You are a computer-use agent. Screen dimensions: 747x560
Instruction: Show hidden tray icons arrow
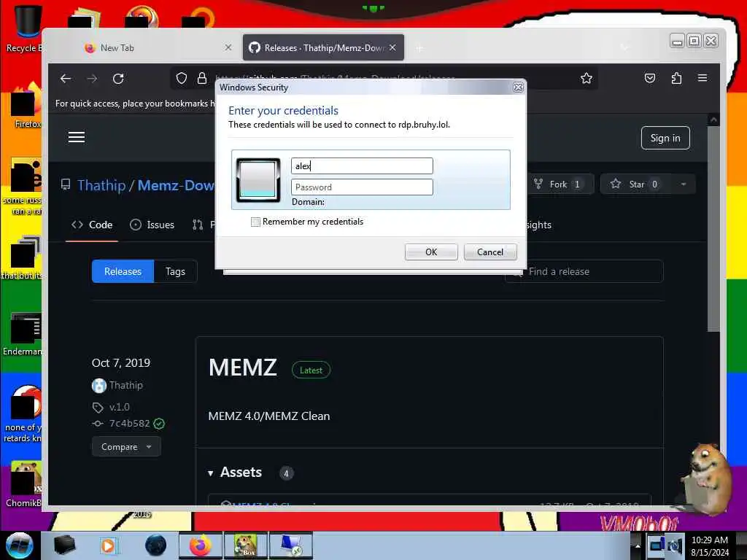638,545
